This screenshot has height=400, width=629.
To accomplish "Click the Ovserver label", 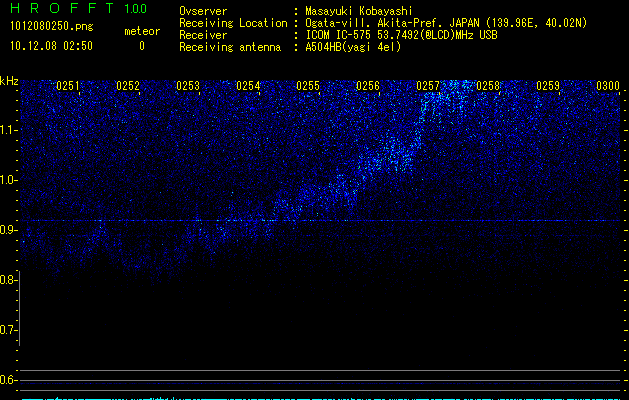I will (203, 11).
